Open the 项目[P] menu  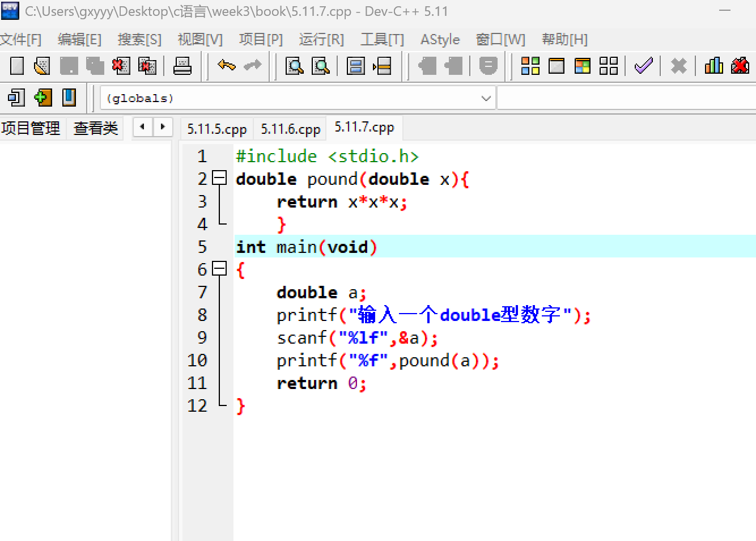[261, 40]
